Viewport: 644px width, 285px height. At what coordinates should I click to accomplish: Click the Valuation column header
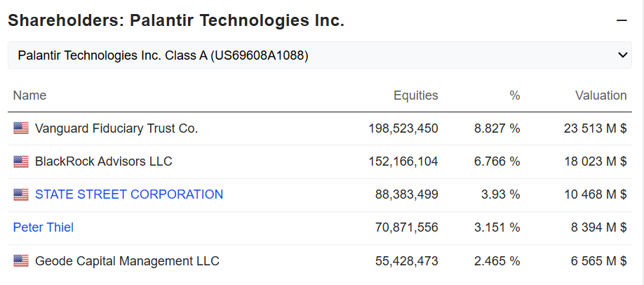click(601, 95)
